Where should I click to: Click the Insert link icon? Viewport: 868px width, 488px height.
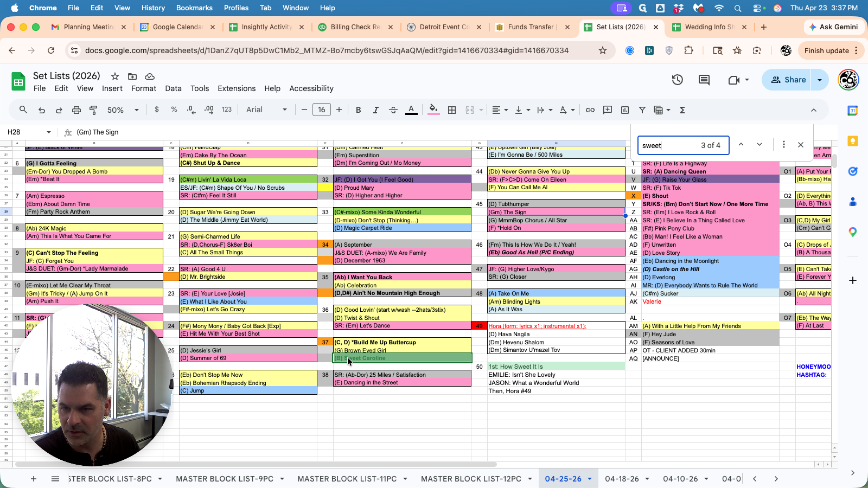click(590, 110)
